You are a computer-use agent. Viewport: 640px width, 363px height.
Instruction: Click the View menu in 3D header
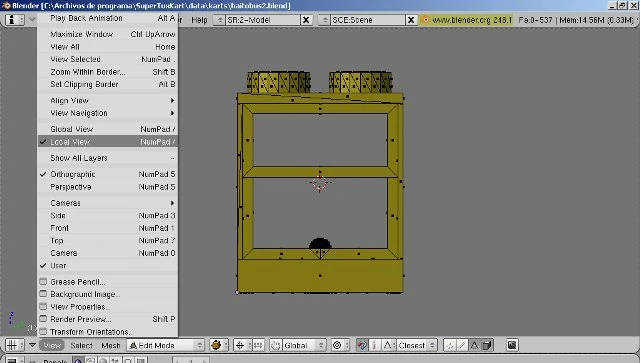pos(52,345)
